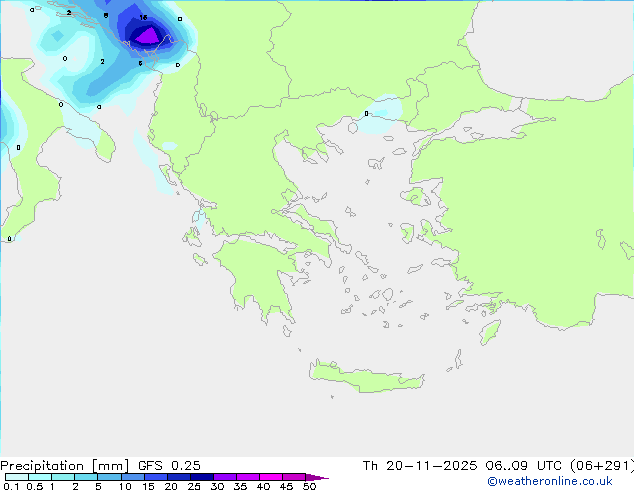Click the legend tick label '0.1'
634x490 pixels.
[11, 486]
